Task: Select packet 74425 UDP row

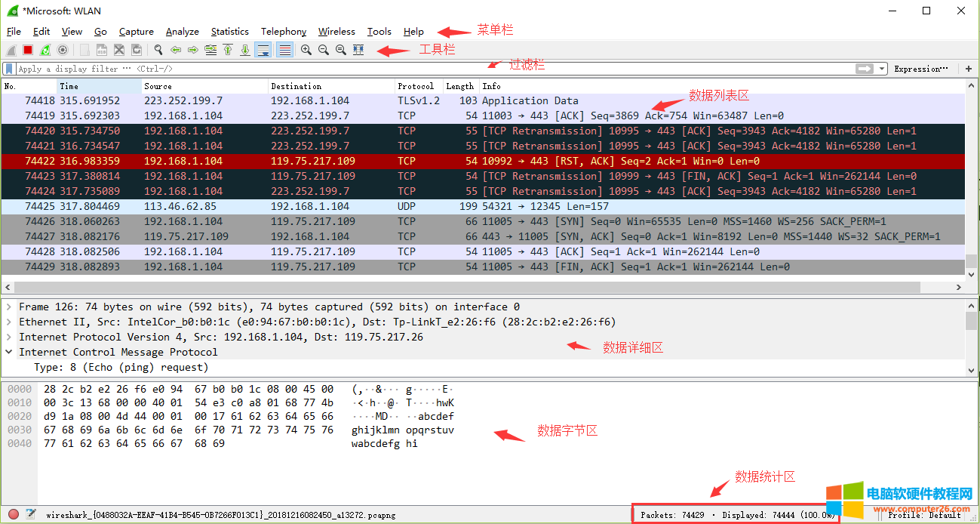Action: tap(483, 206)
